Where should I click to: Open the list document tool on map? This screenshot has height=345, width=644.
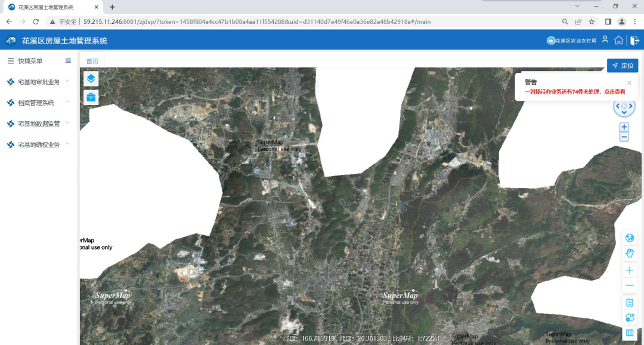tap(629, 303)
